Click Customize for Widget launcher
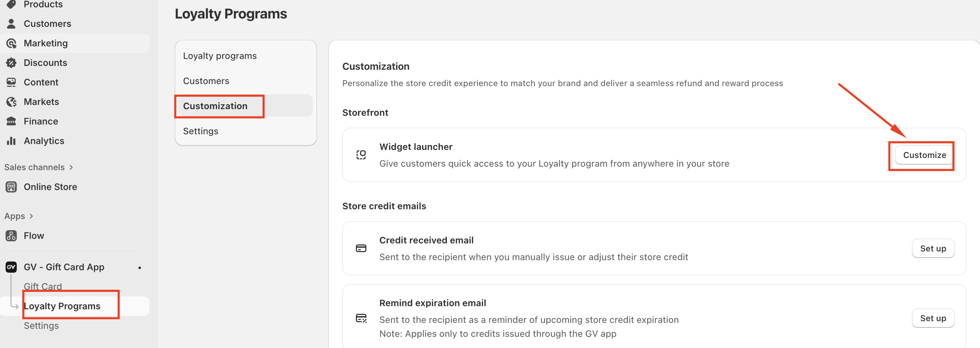 pyautogui.click(x=924, y=155)
